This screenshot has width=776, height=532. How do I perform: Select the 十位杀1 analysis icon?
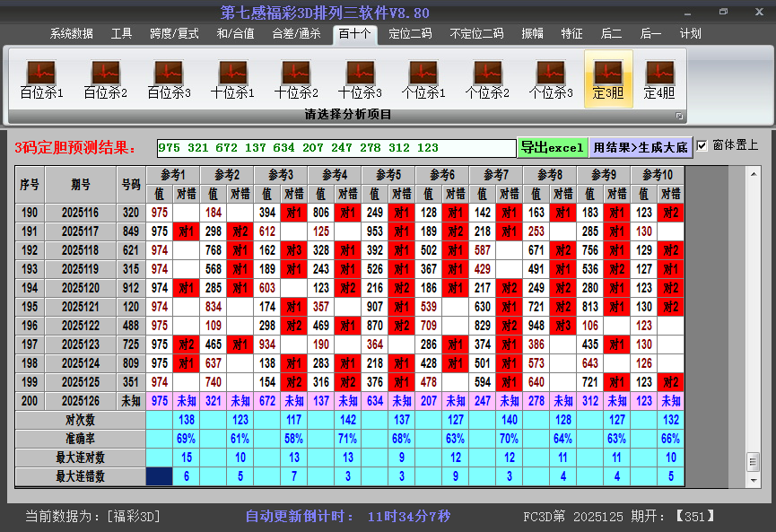(x=232, y=79)
